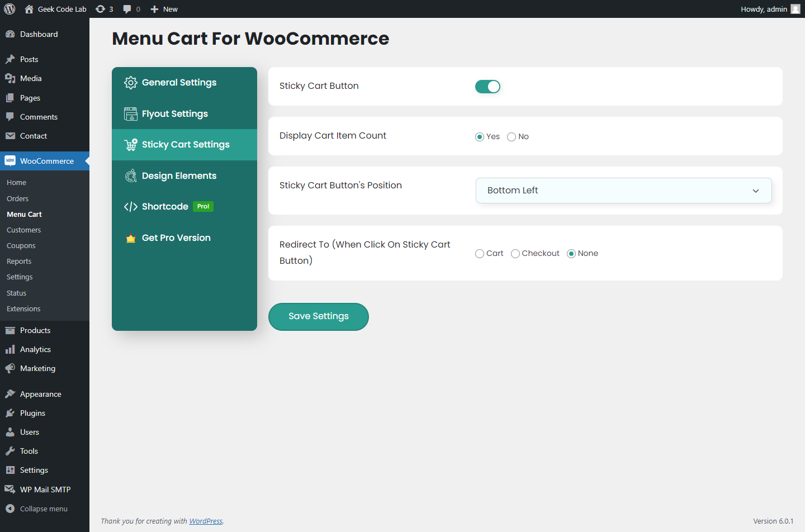Click the Contact envelope icon
The image size is (805, 532).
pyautogui.click(x=10, y=136)
